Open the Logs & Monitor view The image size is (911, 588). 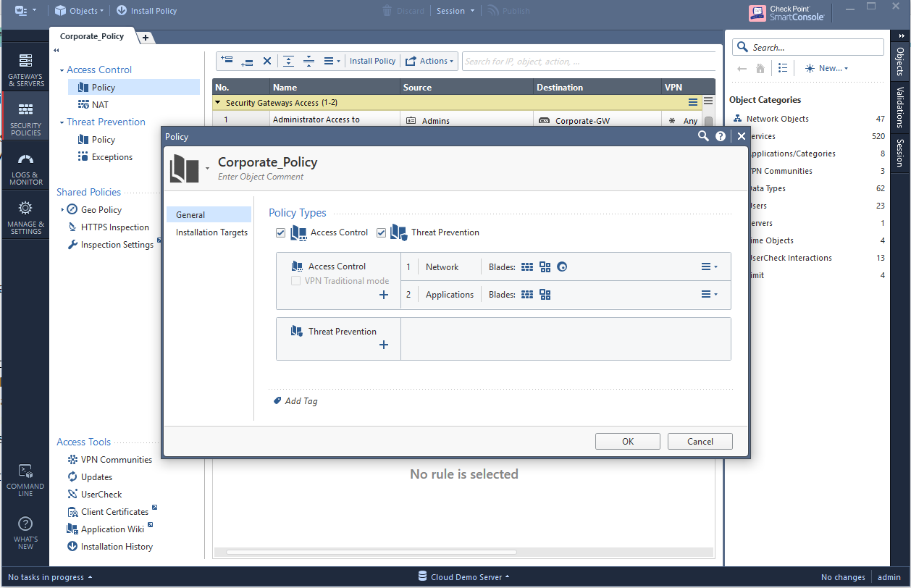(x=25, y=169)
